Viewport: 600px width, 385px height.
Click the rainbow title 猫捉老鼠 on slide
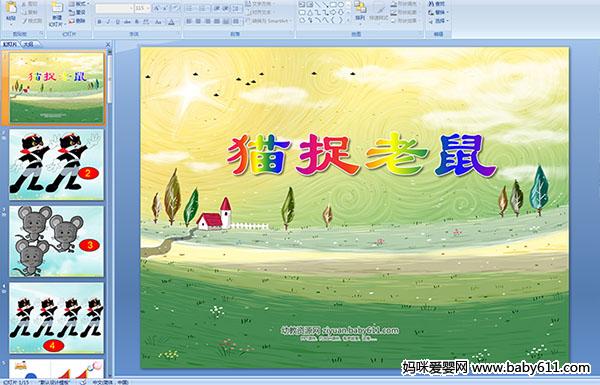click(361, 155)
